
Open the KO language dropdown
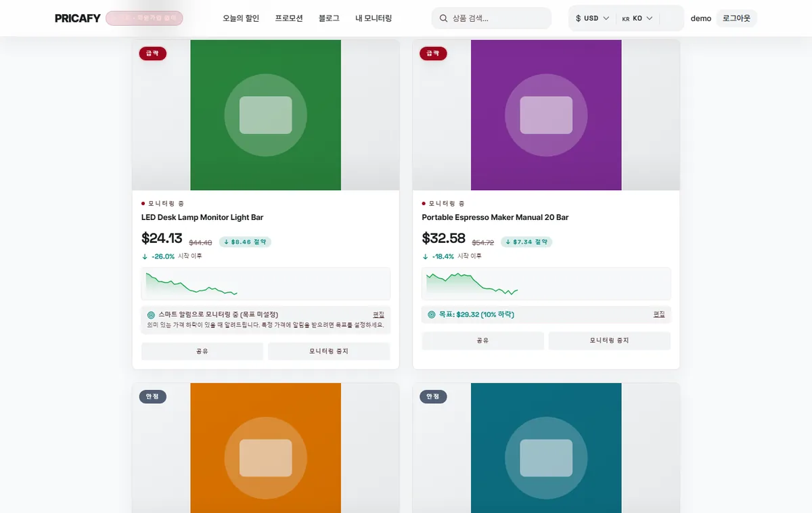pos(637,18)
